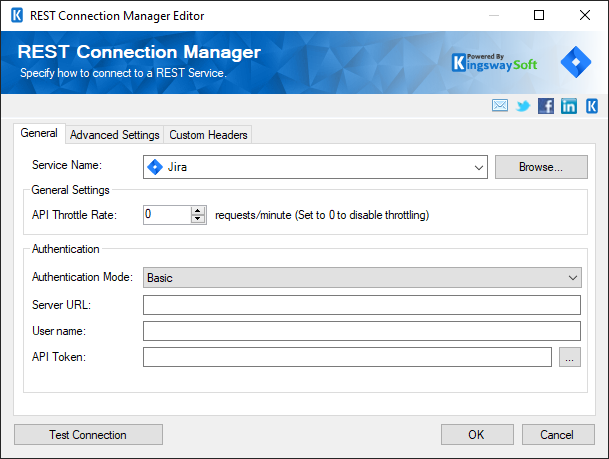The image size is (609, 459).
Task: Open the Advanced Settings tab
Action: [115, 135]
